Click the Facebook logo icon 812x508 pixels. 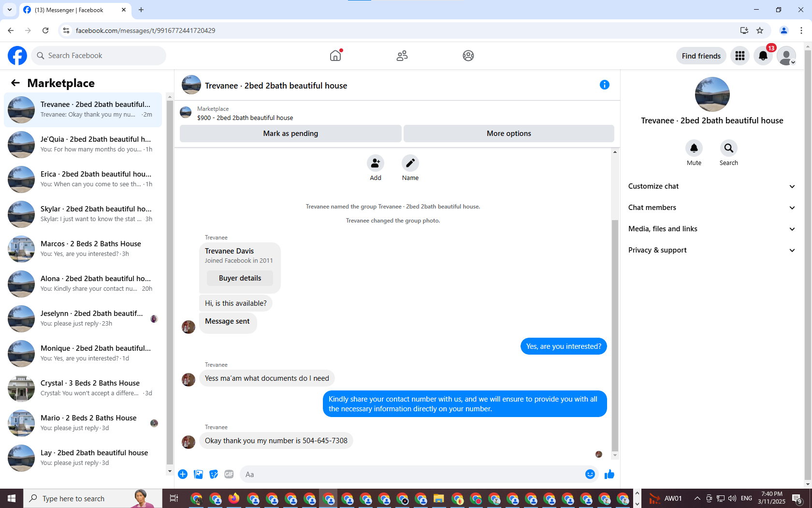point(17,56)
